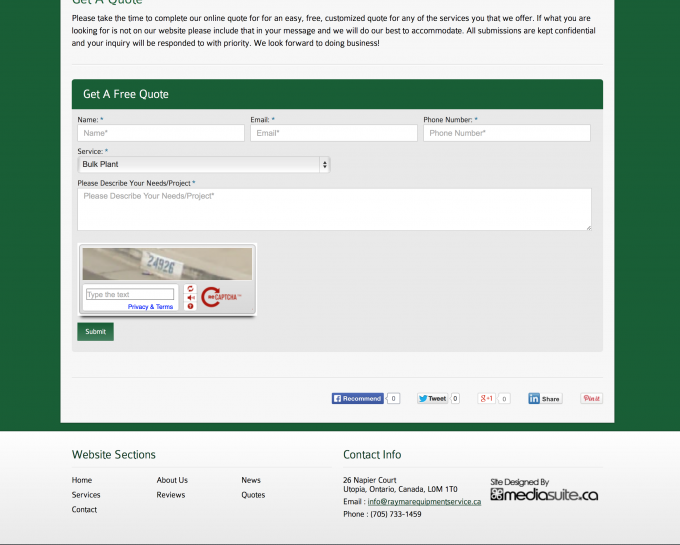680x545 pixels.
Task: Open the Services footer section link
Action: pyautogui.click(x=86, y=495)
